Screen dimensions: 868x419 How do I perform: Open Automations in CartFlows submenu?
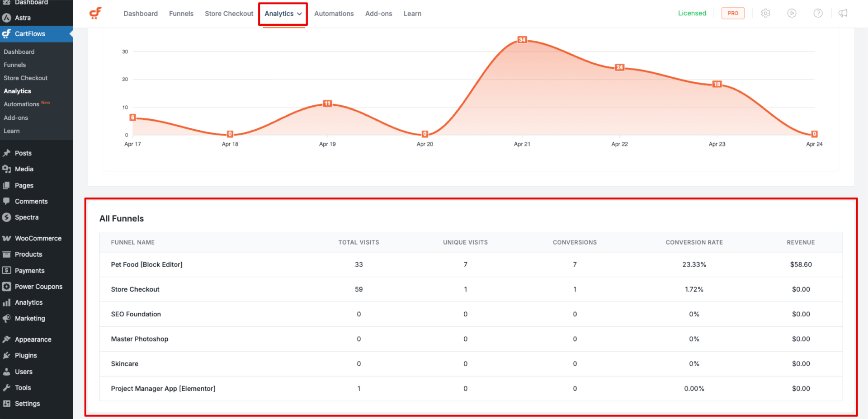pyautogui.click(x=22, y=104)
